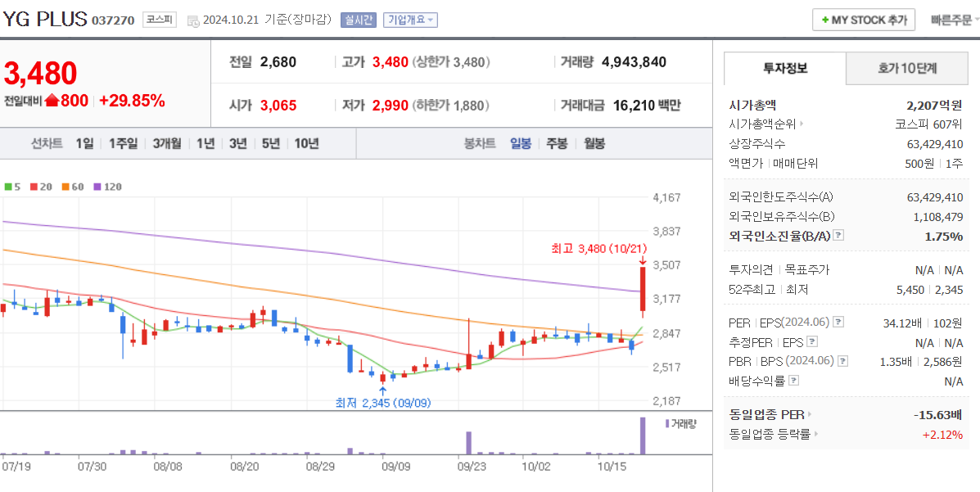The width and height of the screenshot is (980, 492).
Task: Open the foreign ownership ratio help icon
Action: pos(838,237)
